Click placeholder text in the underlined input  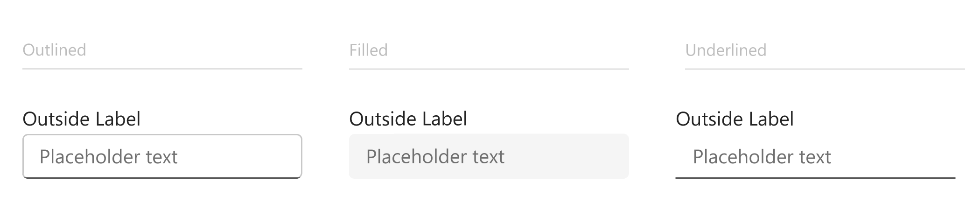pos(762,157)
